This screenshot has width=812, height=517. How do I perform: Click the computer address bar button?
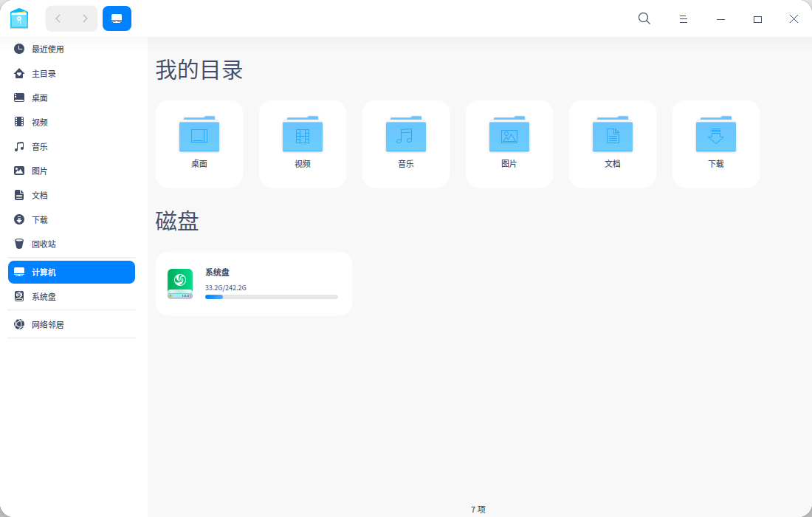[x=117, y=18]
